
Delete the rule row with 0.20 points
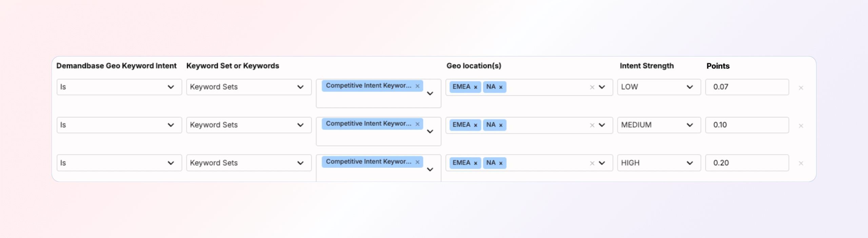[x=801, y=164]
